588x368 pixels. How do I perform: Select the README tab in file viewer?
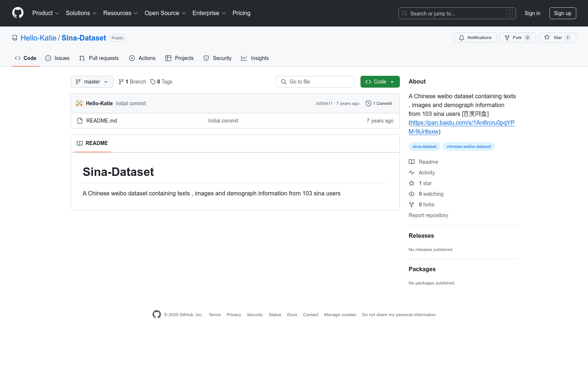92,143
